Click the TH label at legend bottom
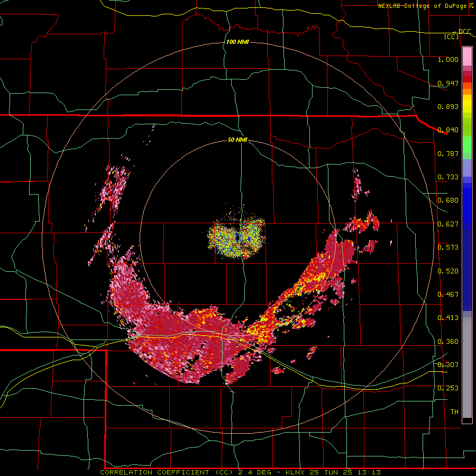476x476 pixels. coord(454,411)
